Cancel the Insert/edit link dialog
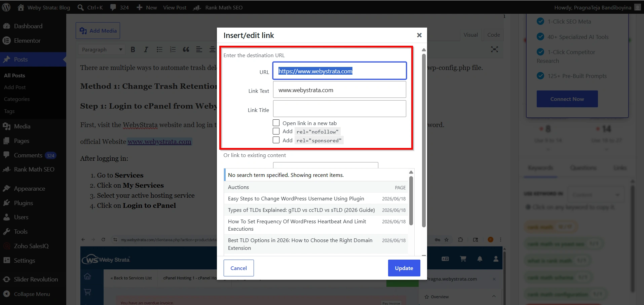 click(238, 268)
